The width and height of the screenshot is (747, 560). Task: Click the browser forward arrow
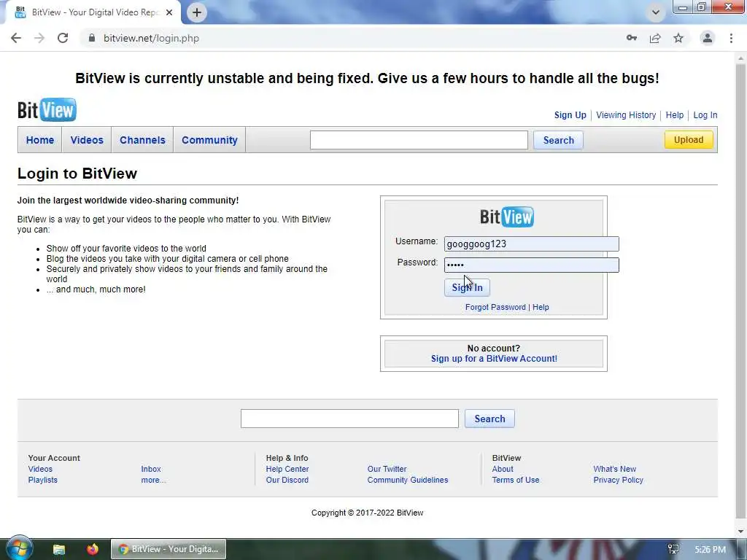point(39,38)
